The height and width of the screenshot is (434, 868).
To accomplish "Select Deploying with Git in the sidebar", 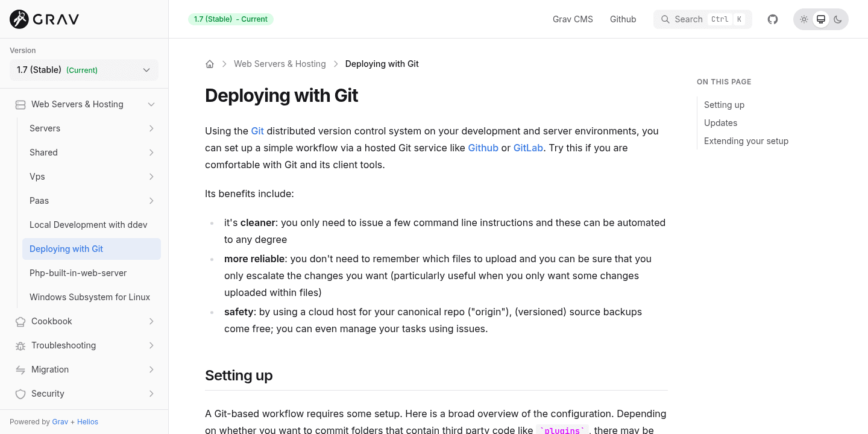I will click(66, 248).
